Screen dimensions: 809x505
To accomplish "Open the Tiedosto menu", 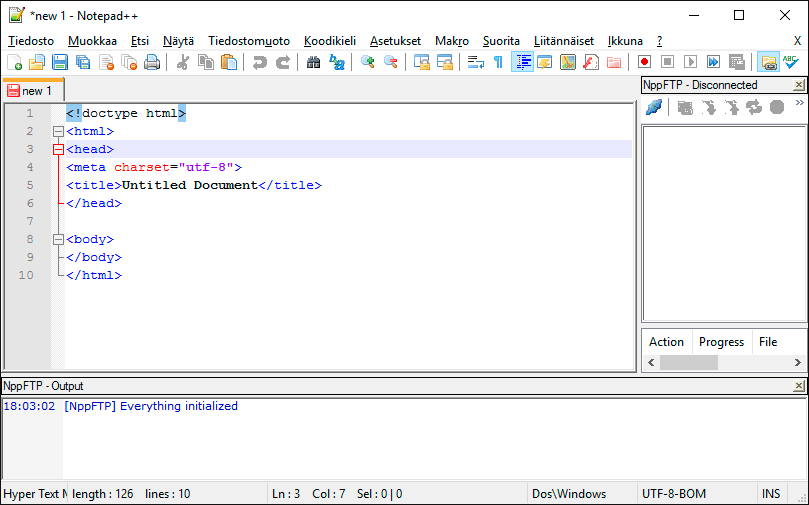I will coord(31,41).
